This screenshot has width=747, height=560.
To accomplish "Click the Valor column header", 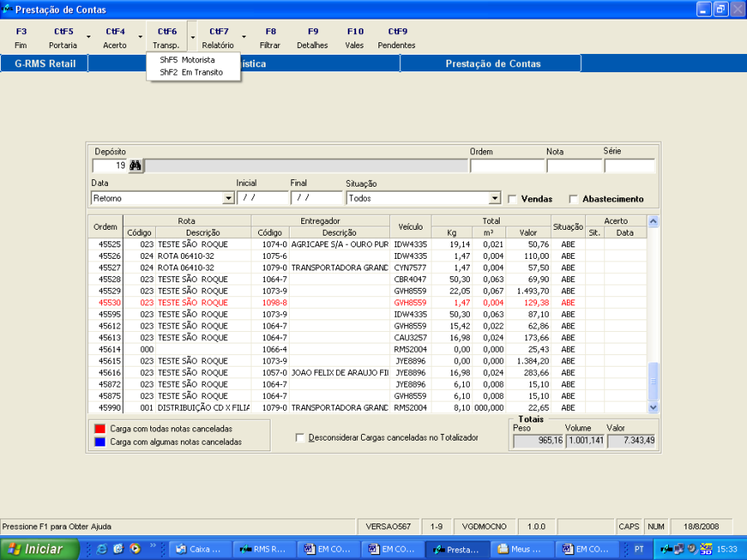I will [528, 232].
